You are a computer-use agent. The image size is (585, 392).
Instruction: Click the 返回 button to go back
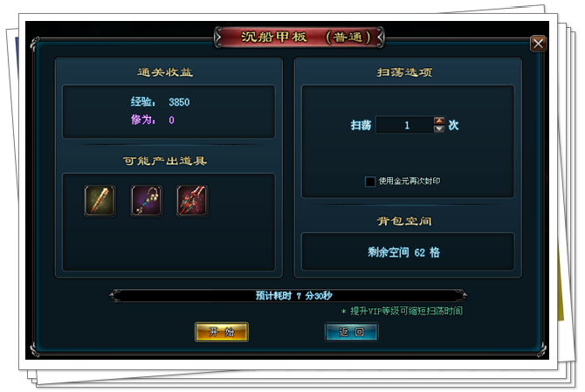(352, 332)
